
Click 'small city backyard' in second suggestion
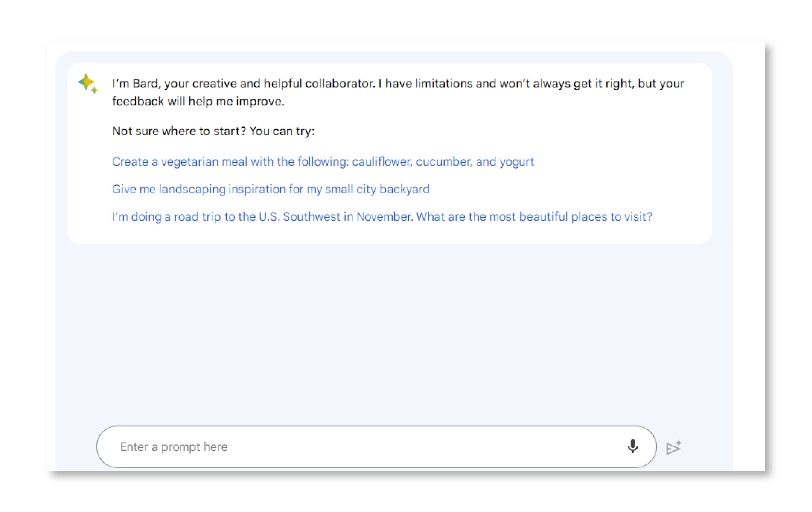click(377, 189)
